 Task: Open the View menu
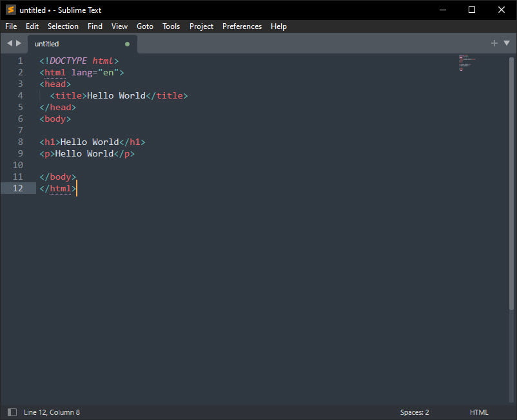point(119,26)
